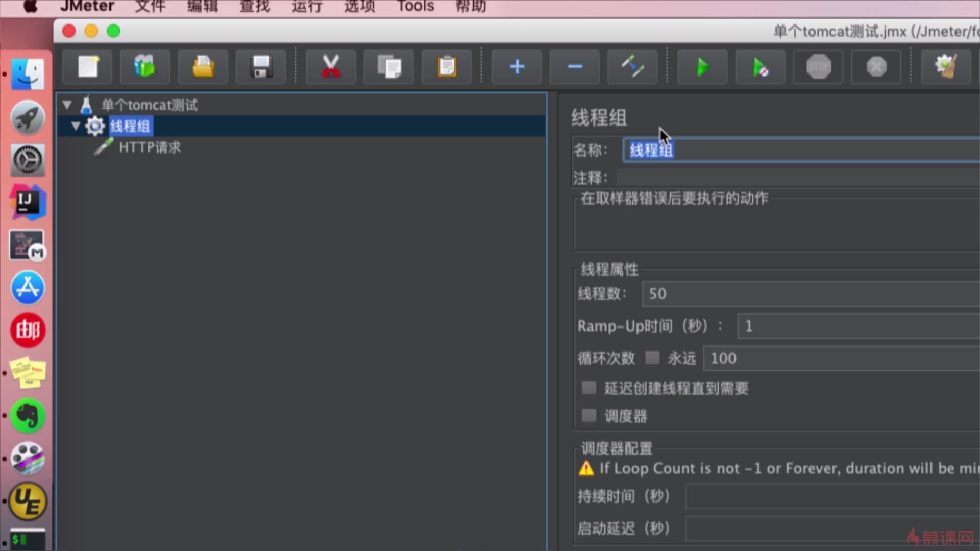Enable the 调度器 scheduler checkbox
Image resolution: width=980 pixels, height=551 pixels.
click(x=589, y=415)
